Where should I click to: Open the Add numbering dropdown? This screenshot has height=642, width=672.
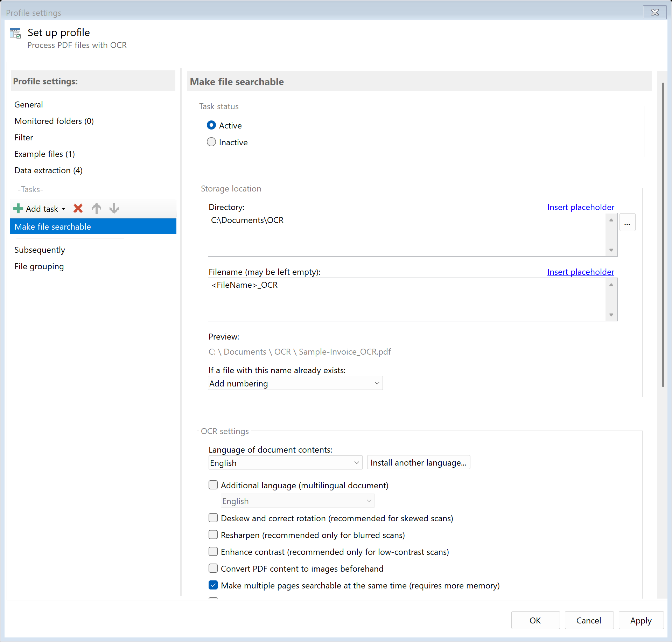295,383
